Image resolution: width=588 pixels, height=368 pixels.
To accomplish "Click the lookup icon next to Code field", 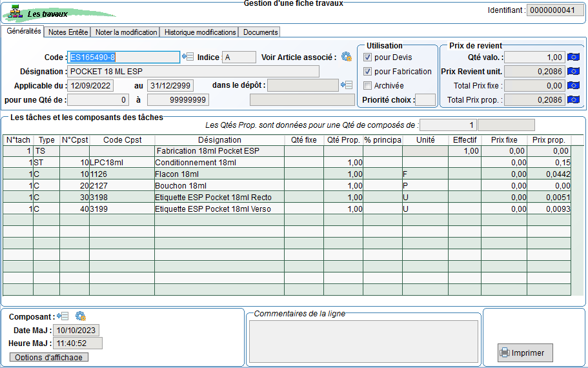I will click(188, 57).
